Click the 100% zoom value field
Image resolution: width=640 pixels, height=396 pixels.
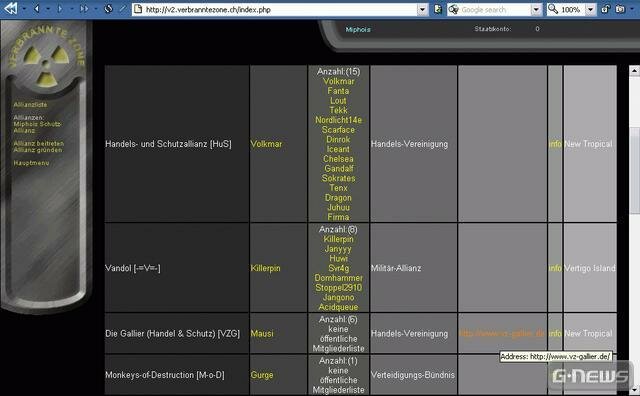pyautogui.click(x=572, y=9)
